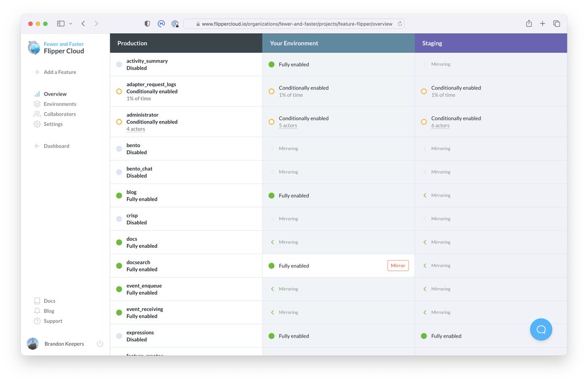Click activity_summary Mirroring cell in Staging
This screenshot has width=588, height=383.
pyautogui.click(x=491, y=64)
